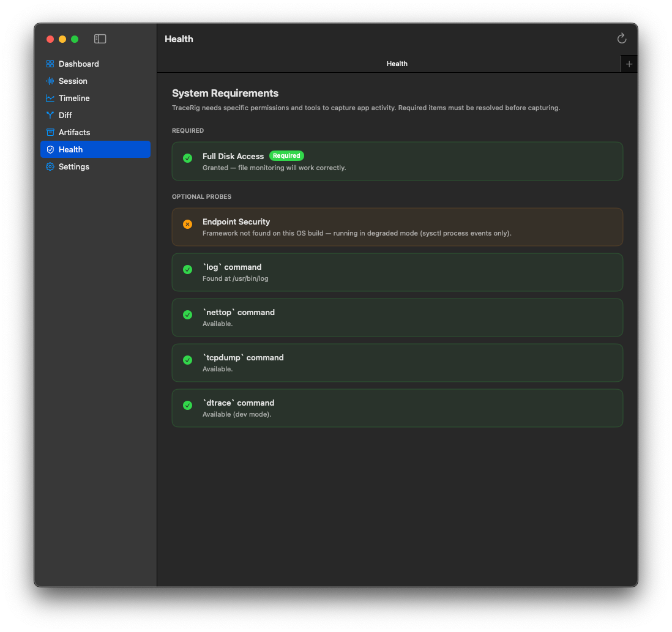Switch to the Health tab
The height and width of the screenshot is (632, 672).
pyautogui.click(x=397, y=64)
